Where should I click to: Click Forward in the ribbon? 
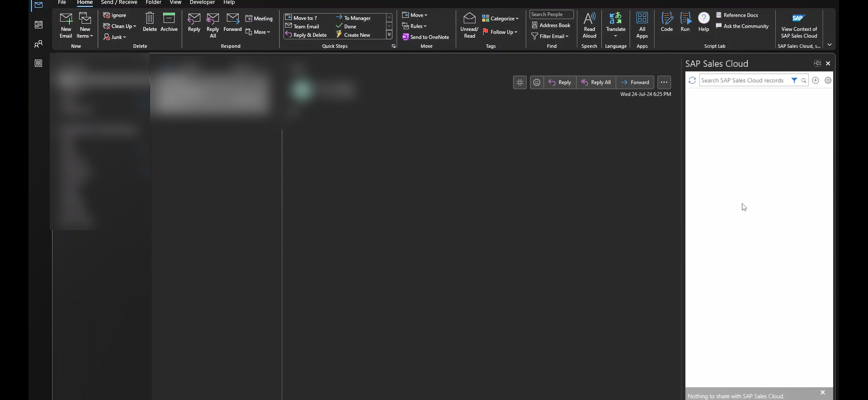232,22
